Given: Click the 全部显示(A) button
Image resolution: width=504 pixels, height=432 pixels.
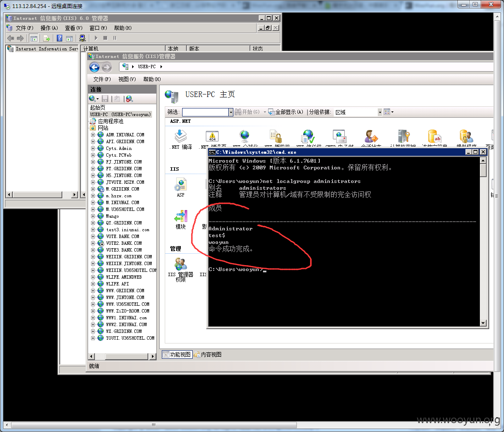Looking at the screenshot, I should click(286, 112).
